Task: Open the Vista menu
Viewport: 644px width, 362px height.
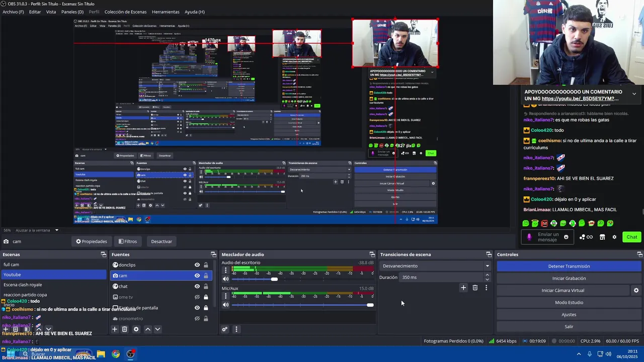Action: [51, 12]
